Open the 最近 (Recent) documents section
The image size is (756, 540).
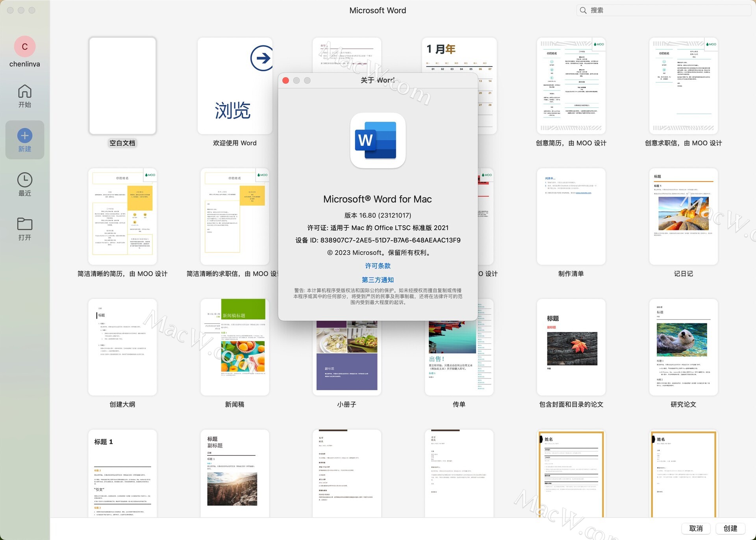24,184
